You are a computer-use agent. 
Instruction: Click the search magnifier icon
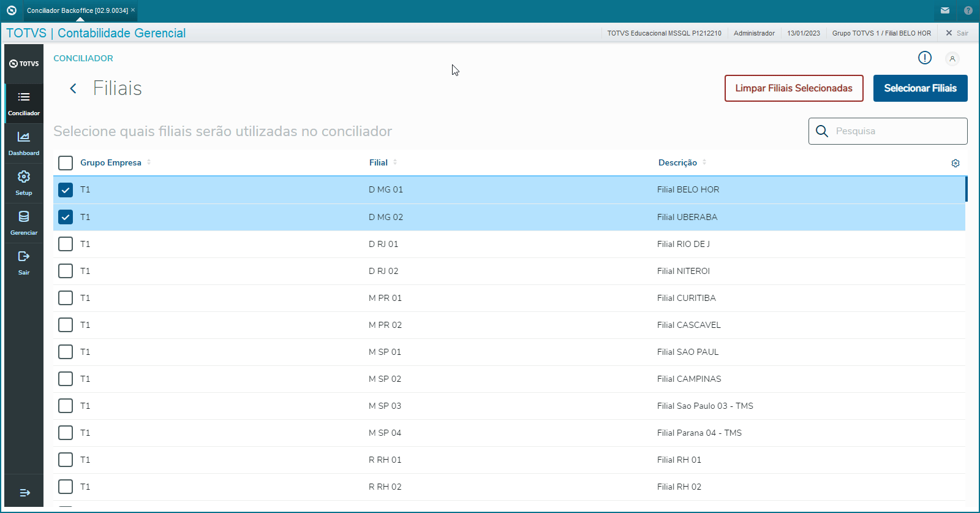click(822, 131)
